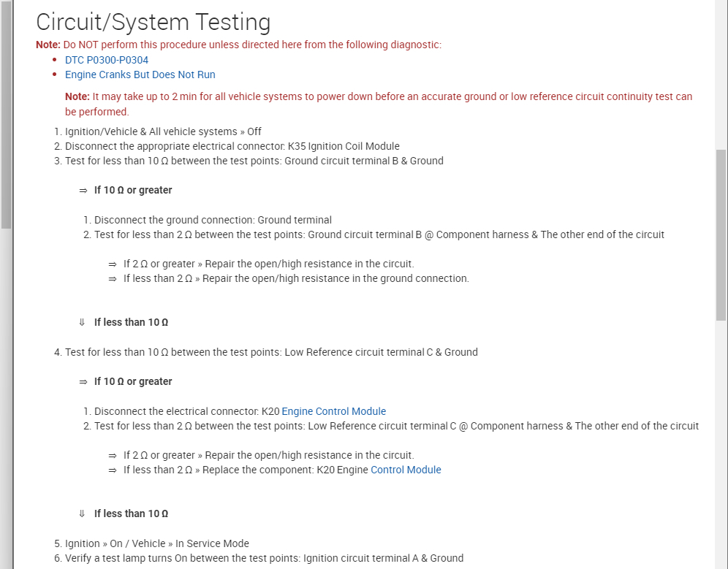The height and width of the screenshot is (569, 728).
Task: Open the Engine Cranks But Does Not Run link
Action: (140, 75)
